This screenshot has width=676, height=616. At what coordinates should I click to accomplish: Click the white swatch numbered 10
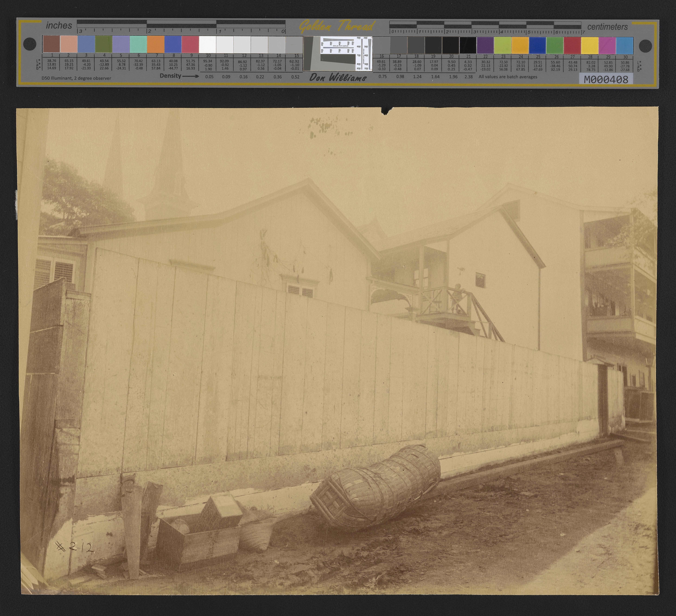click(208, 44)
